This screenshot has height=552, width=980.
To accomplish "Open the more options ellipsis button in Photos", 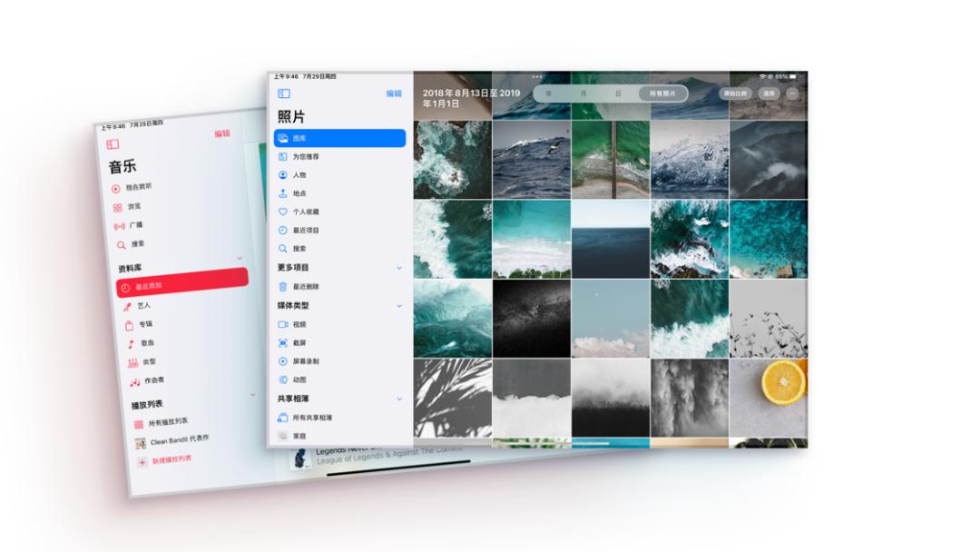I will (792, 94).
